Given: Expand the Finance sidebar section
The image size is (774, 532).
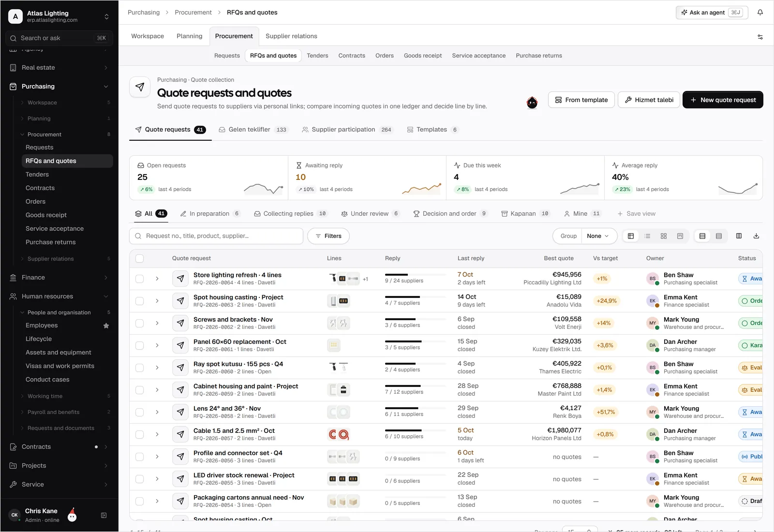Looking at the screenshot, I should [x=106, y=278].
